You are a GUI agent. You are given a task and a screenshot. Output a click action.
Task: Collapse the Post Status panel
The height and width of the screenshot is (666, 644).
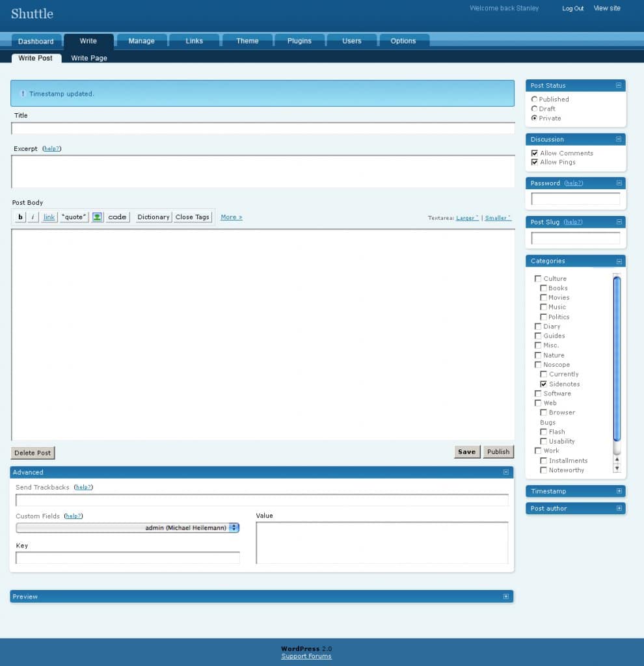click(619, 85)
